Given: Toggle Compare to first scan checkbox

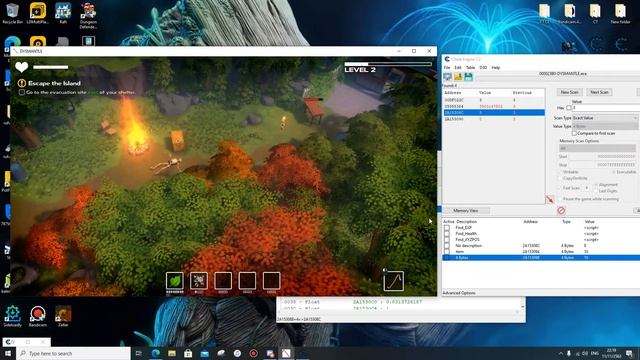Looking at the screenshot, I should point(574,133).
